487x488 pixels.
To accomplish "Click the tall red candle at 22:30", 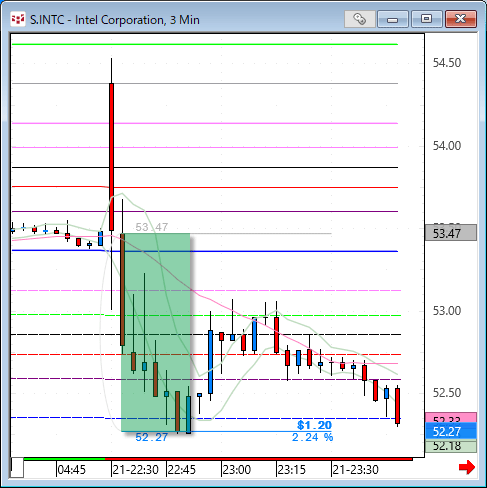I will point(111,157).
